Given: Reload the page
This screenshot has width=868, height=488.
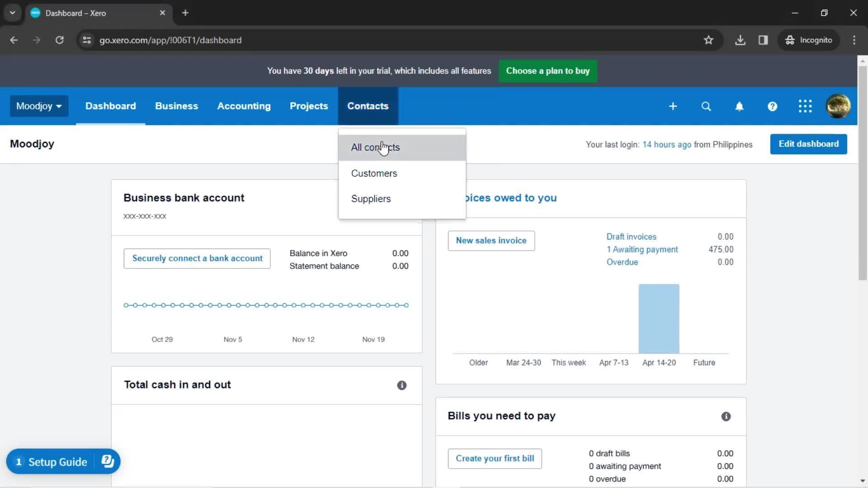Looking at the screenshot, I should coord(59,40).
